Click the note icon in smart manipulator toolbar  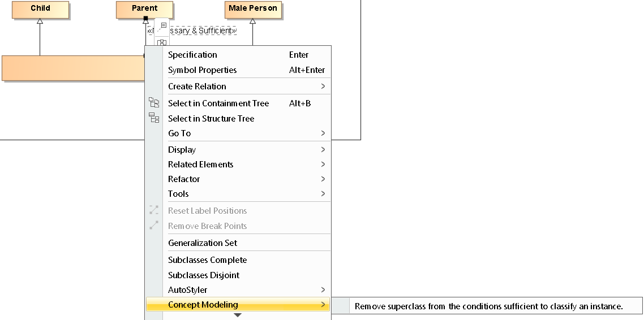[162, 26]
